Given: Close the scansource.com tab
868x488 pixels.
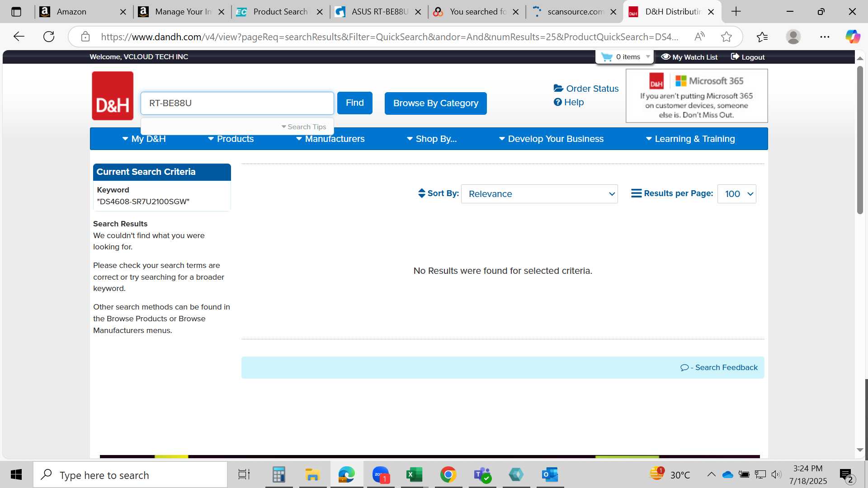Looking at the screenshot, I should 613,12.
